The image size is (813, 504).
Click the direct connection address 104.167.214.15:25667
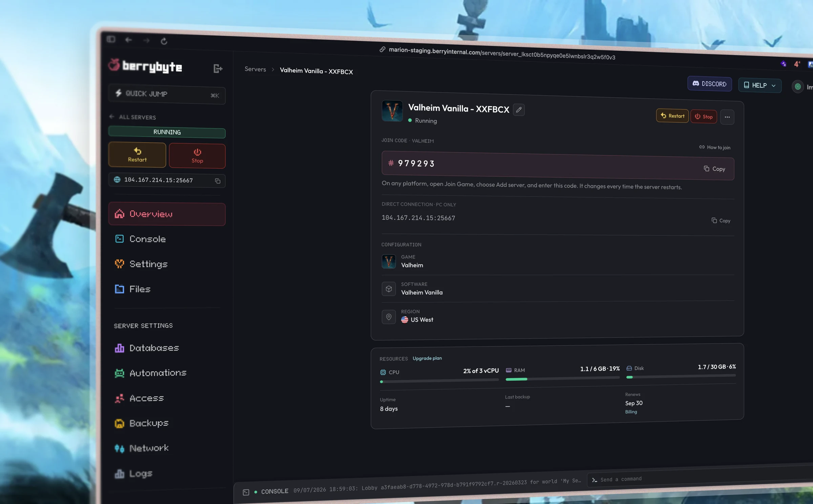point(418,218)
